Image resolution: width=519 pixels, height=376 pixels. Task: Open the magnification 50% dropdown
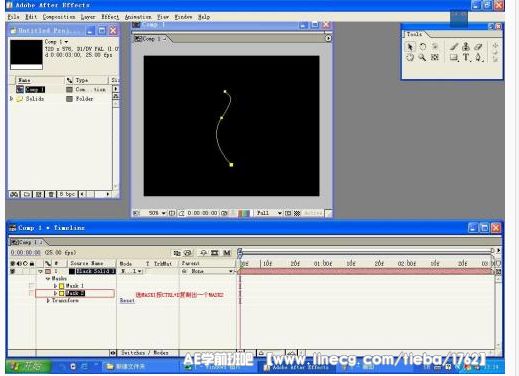pos(157,213)
